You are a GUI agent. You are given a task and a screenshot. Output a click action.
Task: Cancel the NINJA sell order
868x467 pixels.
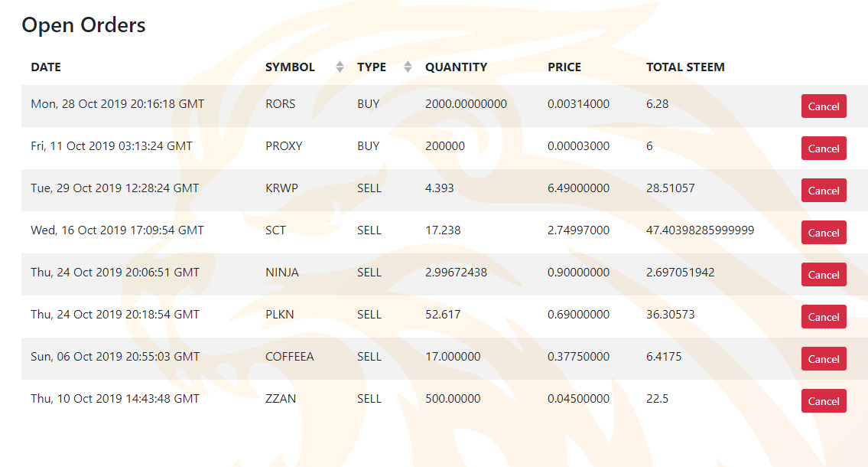pos(823,275)
